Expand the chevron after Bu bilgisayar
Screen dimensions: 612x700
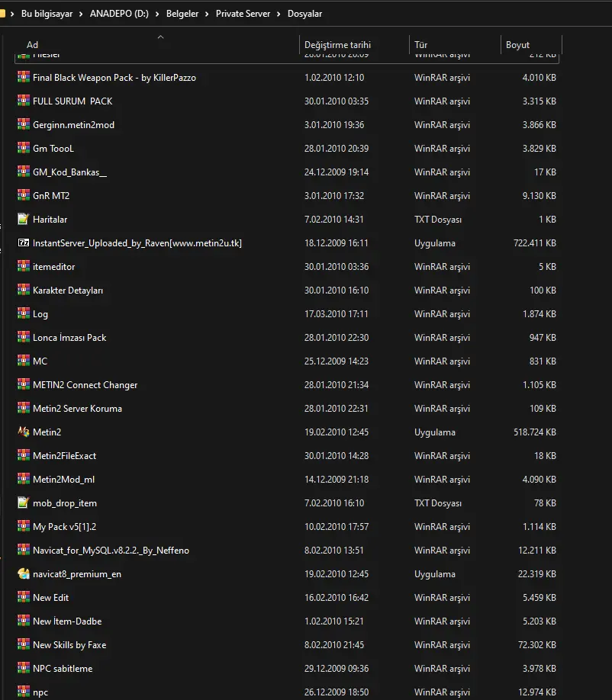[81, 14]
